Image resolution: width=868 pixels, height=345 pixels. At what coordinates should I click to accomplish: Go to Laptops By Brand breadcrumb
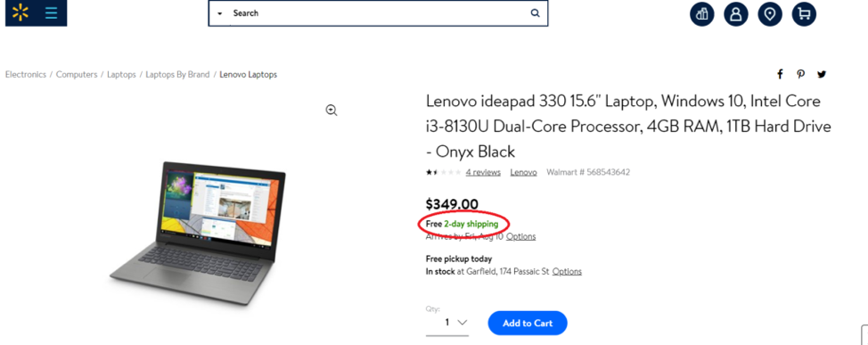[x=177, y=74]
